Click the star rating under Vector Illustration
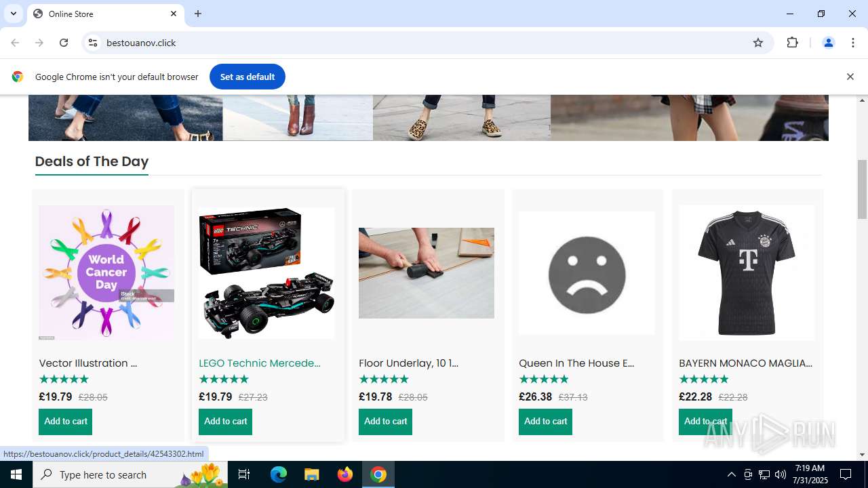This screenshot has height=488, width=868. (x=64, y=380)
